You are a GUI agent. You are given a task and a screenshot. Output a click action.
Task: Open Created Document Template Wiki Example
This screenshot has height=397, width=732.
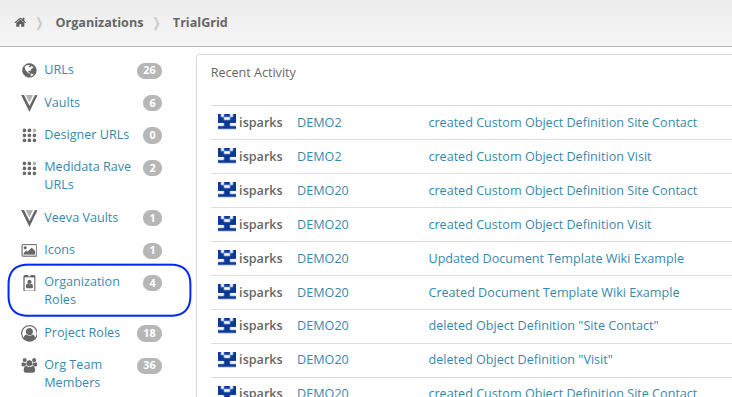pos(554,292)
